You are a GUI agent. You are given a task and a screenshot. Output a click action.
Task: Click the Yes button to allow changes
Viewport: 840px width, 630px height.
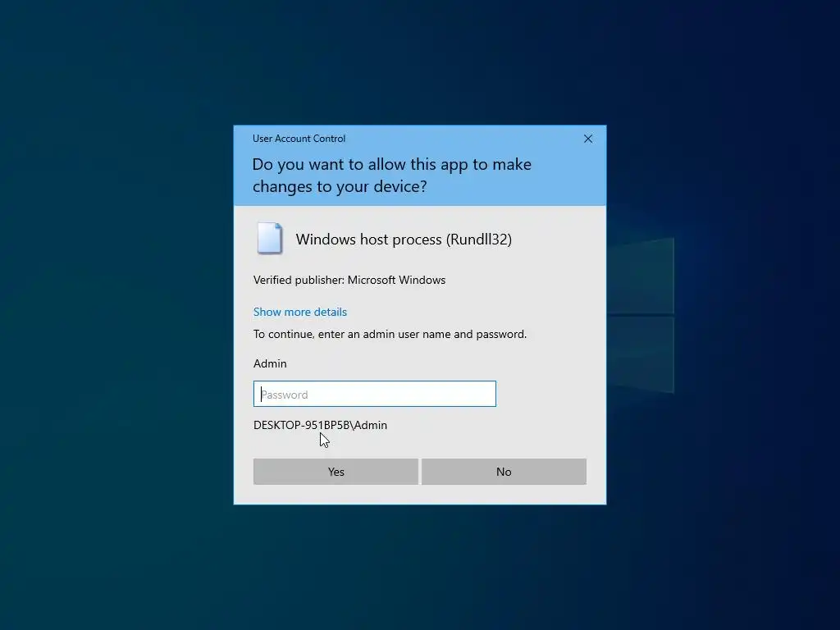pyautogui.click(x=336, y=472)
